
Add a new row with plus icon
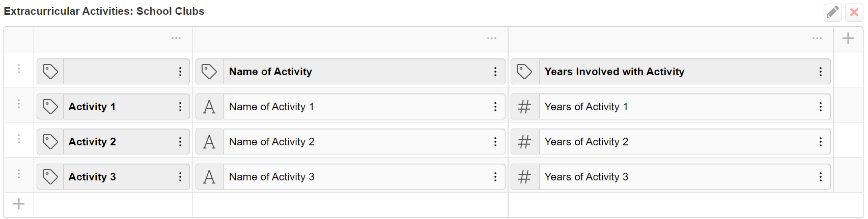19,204
